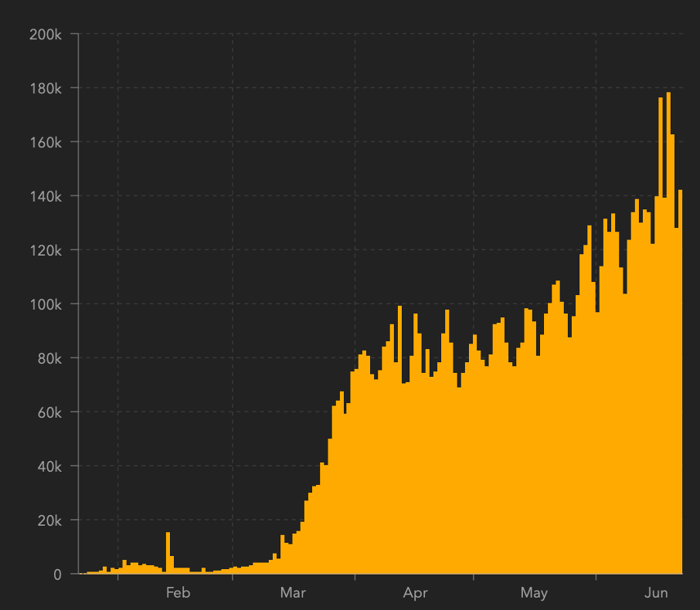Click the 20k y-axis label
The height and width of the screenshot is (610, 700).
pyautogui.click(x=49, y=520)
